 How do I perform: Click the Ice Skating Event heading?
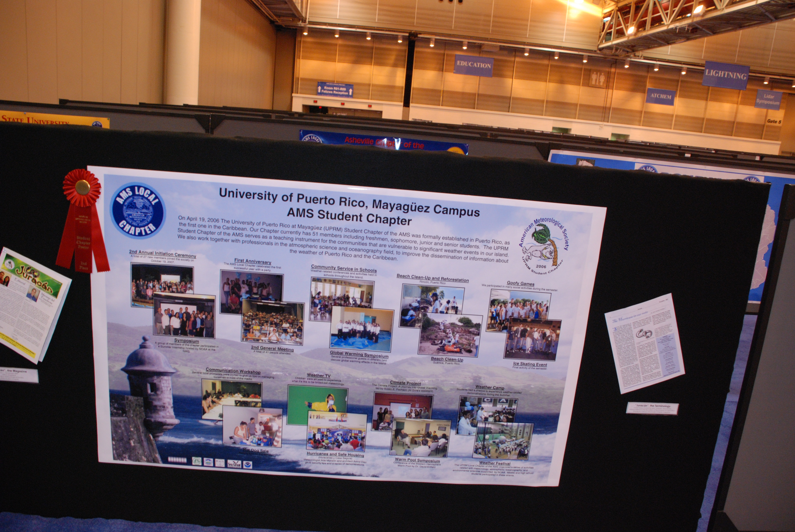click(530, 364)
